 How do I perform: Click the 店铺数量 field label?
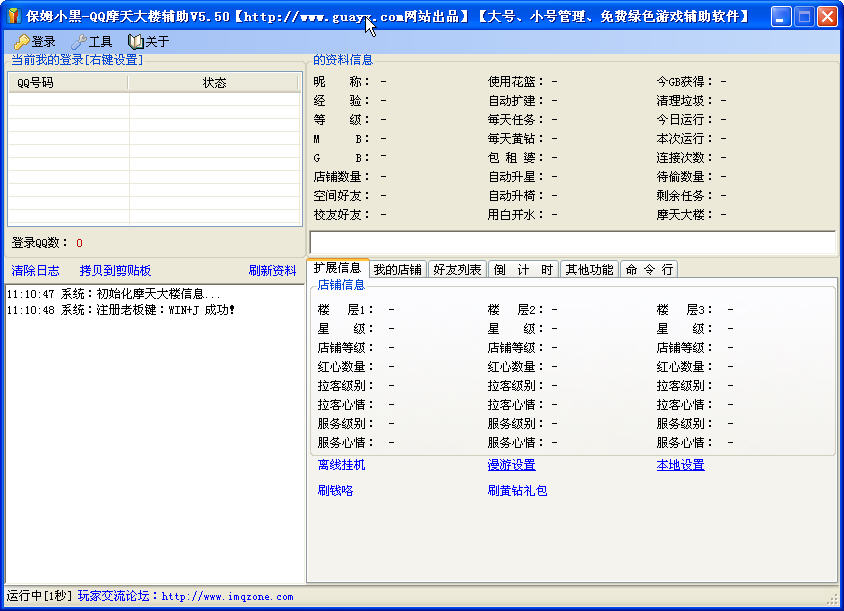point(342,177)
